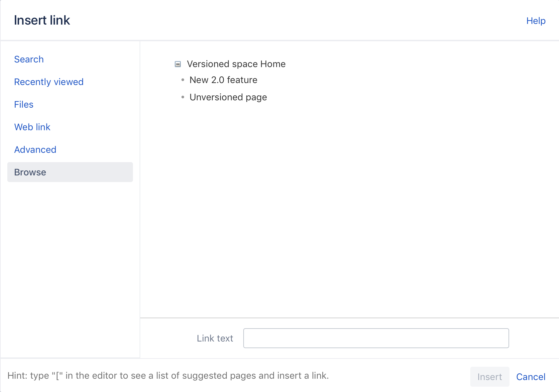The height and width of the screenshot is (392, 559).
Task: Switch to Recently viewed tab
Action: (x=49, y=82)
